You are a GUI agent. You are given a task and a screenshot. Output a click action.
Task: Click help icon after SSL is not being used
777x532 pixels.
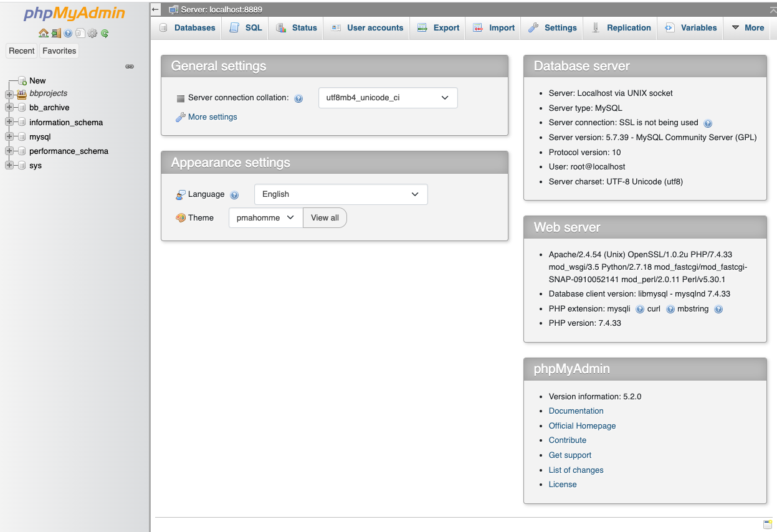708,123
